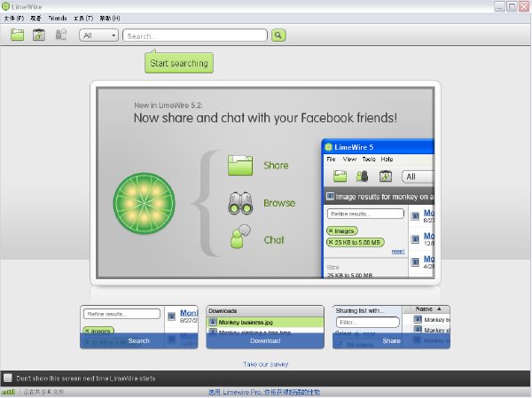The width and height of the screenshot is (532, 398).
Task: Open the 帮助(H) menu
Action: pos(110,18)
